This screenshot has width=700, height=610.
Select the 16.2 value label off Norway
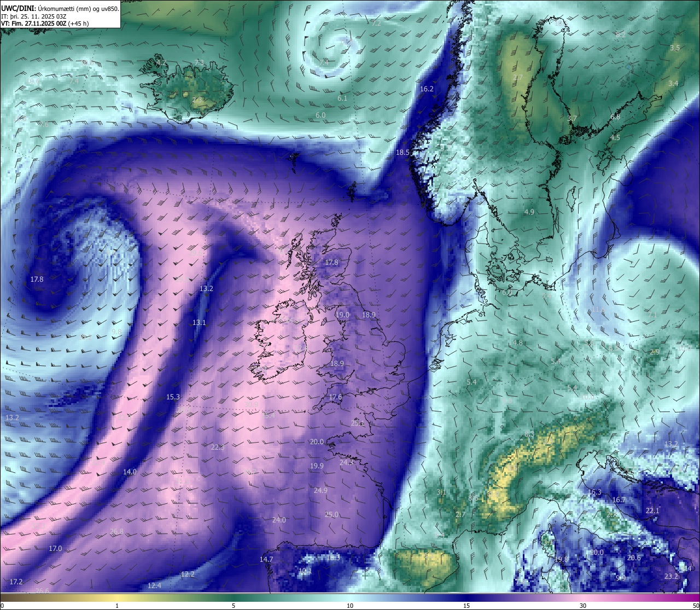tap(427, 89)
